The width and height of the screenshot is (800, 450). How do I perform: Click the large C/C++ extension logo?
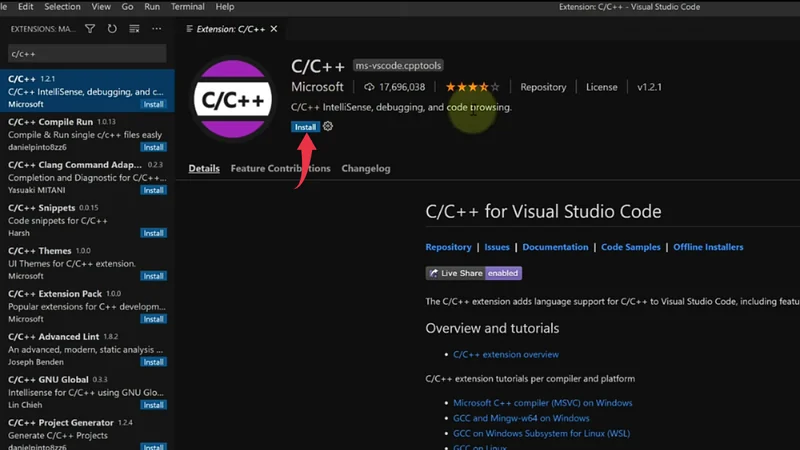pyautogui.click(x=232, y=100)
